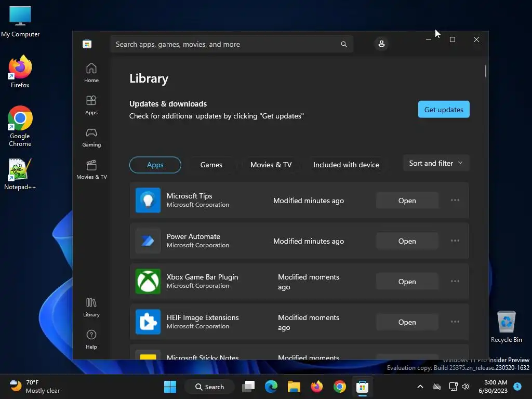
Task: Open the user profile account icon
Action: (381, 44)
